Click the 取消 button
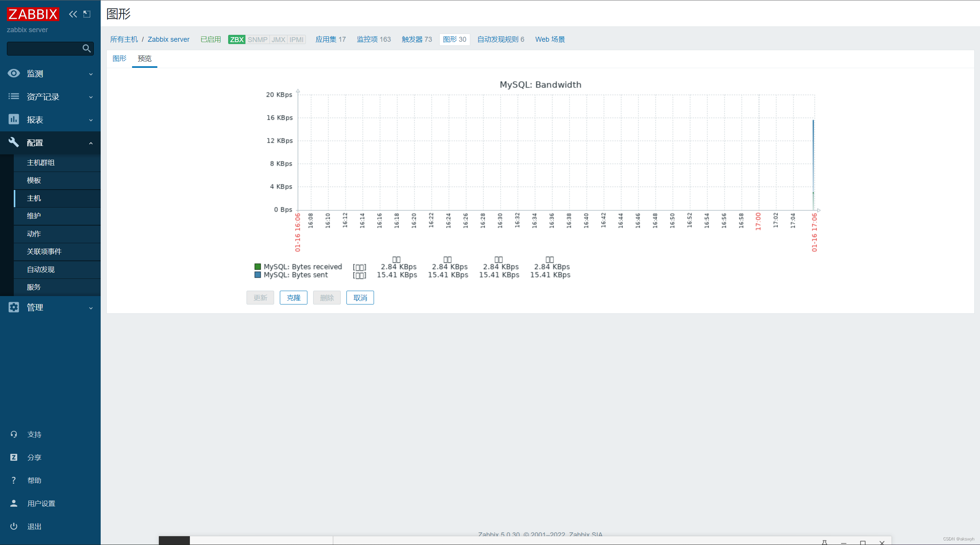The width and height of the screenshot is (980, 545). [x=360, y=298]
